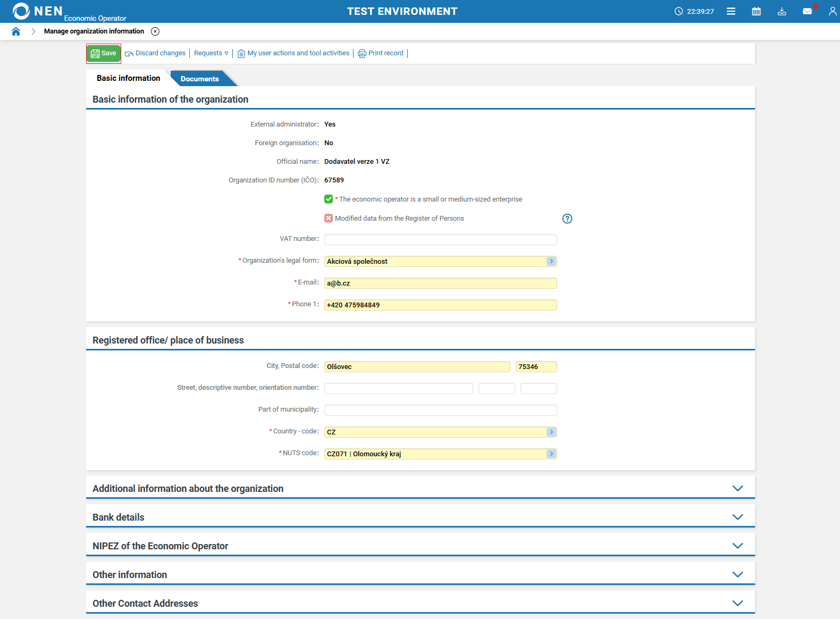This screenshot has width=840, height=619.
Task: Click the NEN logo icon
Action: (21, 11)
